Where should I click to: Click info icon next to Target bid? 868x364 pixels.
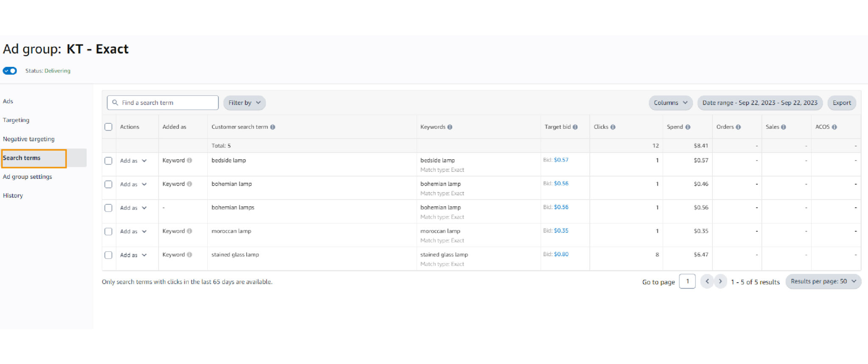575,127
